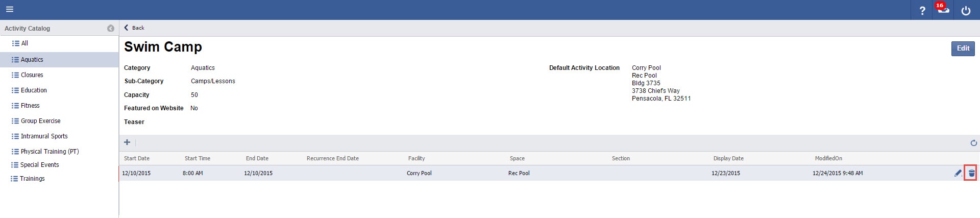Select the Special Events category
The width and height of the screenshot is (980, 218).
tap(39, 165)
